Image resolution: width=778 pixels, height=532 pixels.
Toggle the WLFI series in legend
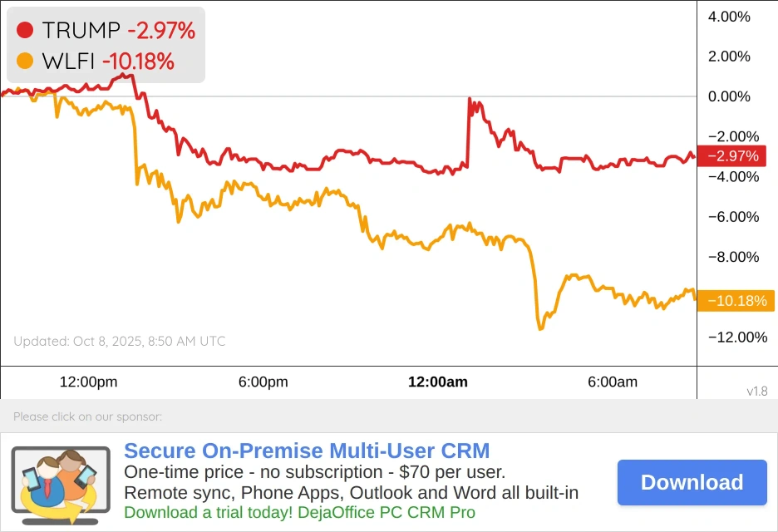click(x=68, y=61)
